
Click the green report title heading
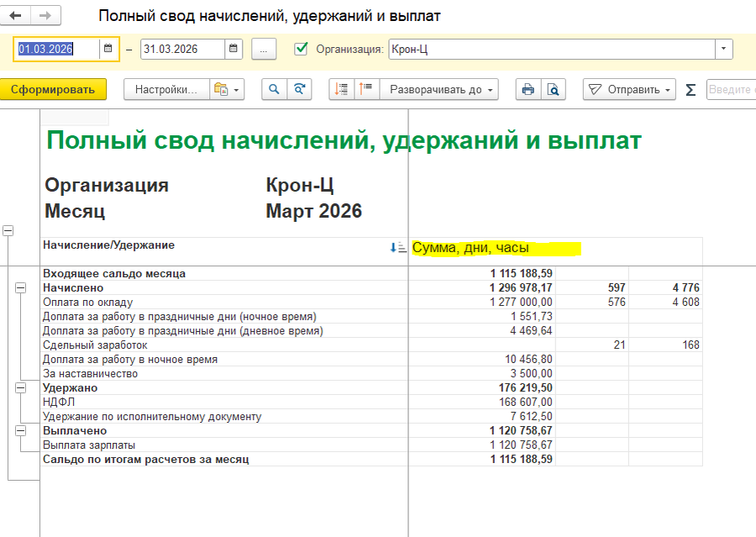tap(344, 141)
